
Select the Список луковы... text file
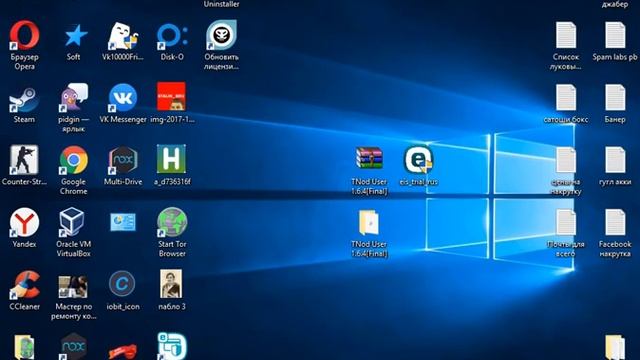pyautogui.click(x=566, y=36)
